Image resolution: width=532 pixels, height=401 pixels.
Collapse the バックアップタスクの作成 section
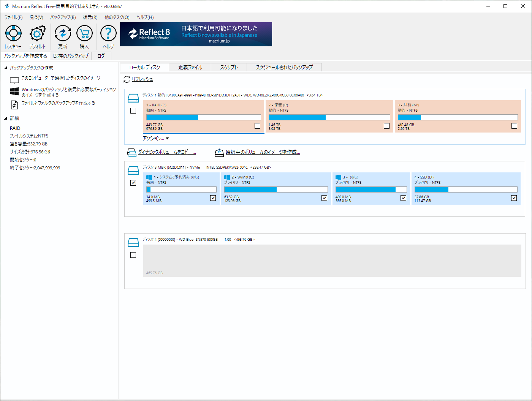click(x=6, y=68)
